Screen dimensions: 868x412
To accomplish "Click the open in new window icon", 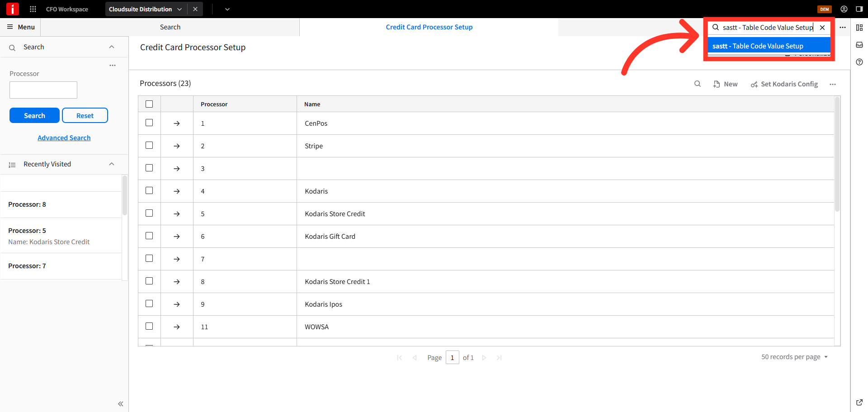I will click(859, 402).
